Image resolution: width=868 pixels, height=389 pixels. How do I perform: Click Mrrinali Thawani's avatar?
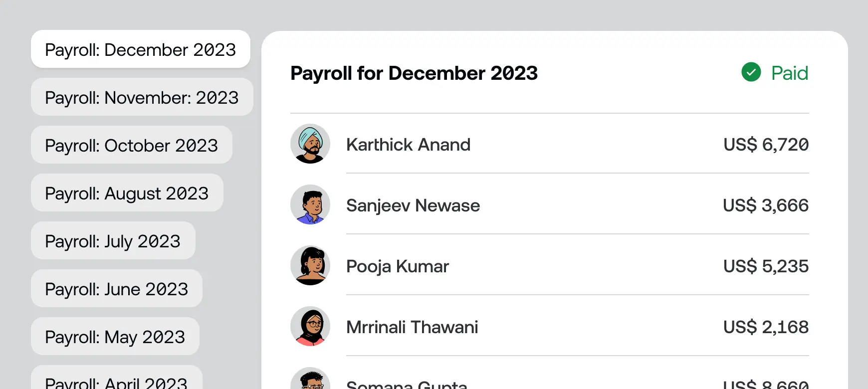click(x=310, y=327)
